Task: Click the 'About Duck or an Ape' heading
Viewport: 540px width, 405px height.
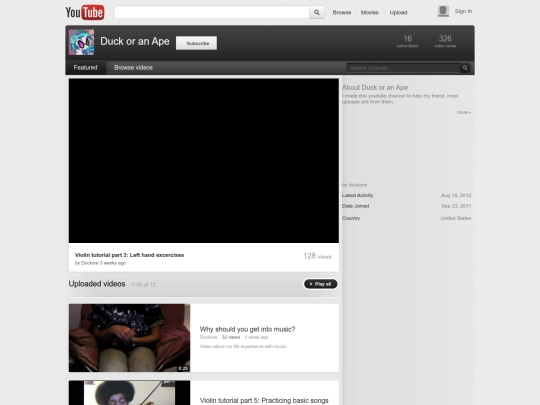Action: (375, 87)
